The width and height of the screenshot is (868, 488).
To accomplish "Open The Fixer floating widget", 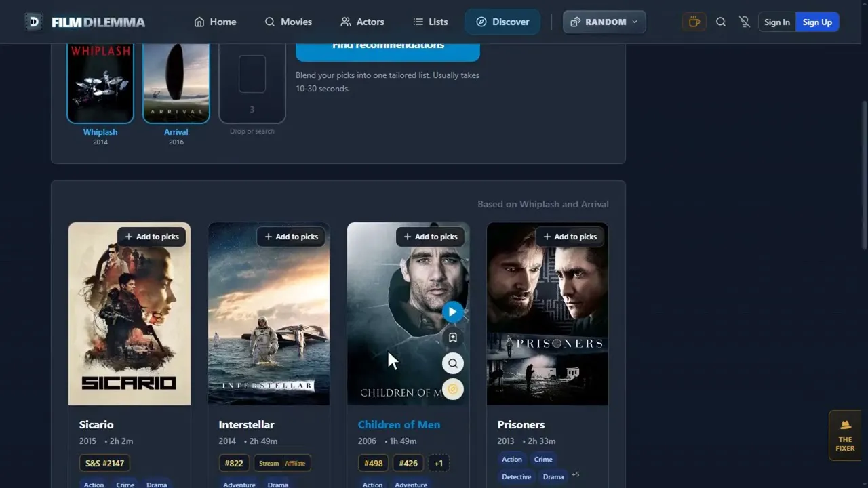I will (x=845, y=435).
